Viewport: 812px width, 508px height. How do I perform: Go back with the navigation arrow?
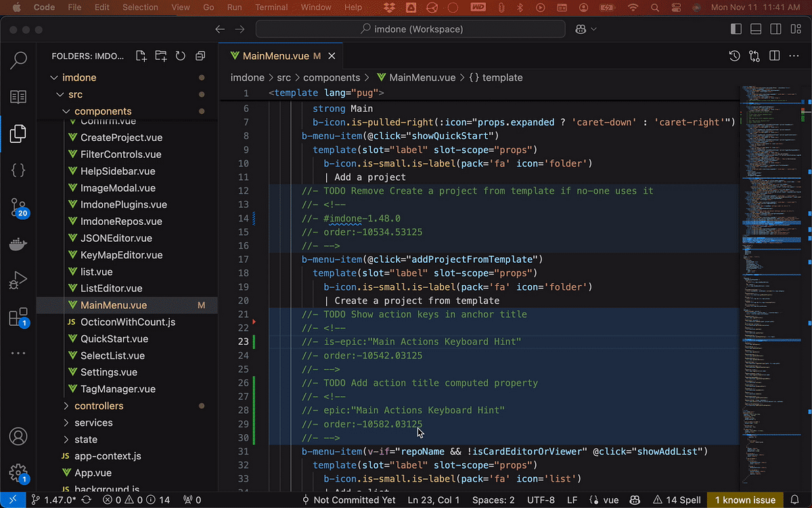219,29
